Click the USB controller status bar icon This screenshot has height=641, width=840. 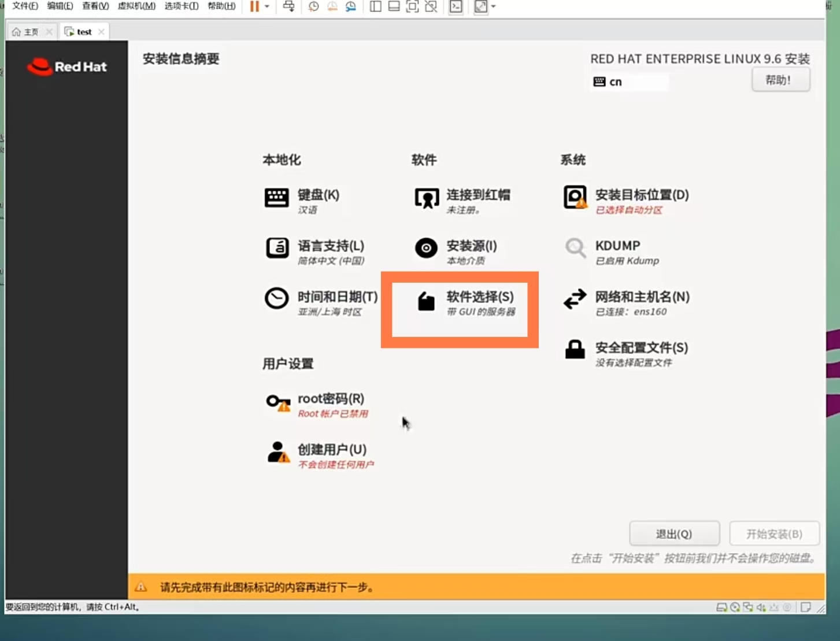point(774,607)
